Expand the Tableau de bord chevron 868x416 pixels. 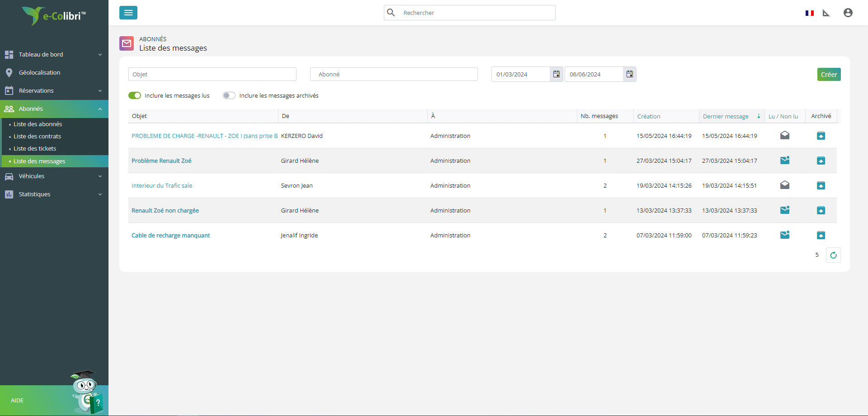[100, 55]
